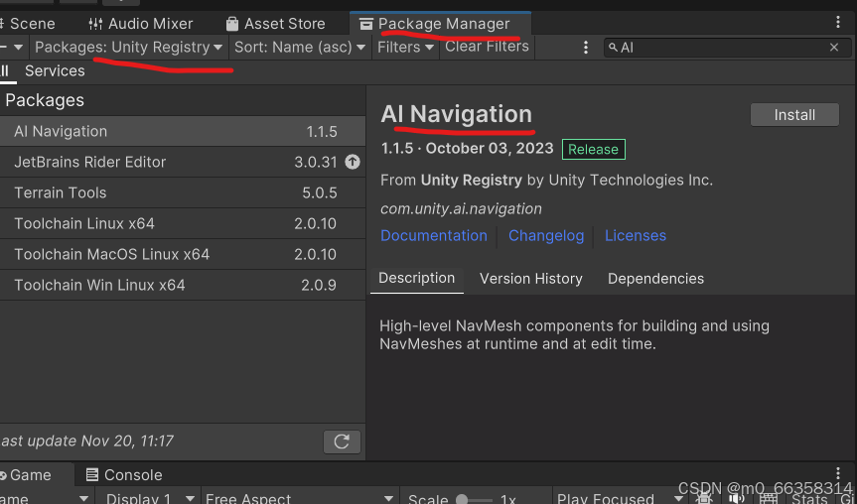The image size is (857, 504).
Task: Open the Package Manager window options menu
Action: [838, 22]
